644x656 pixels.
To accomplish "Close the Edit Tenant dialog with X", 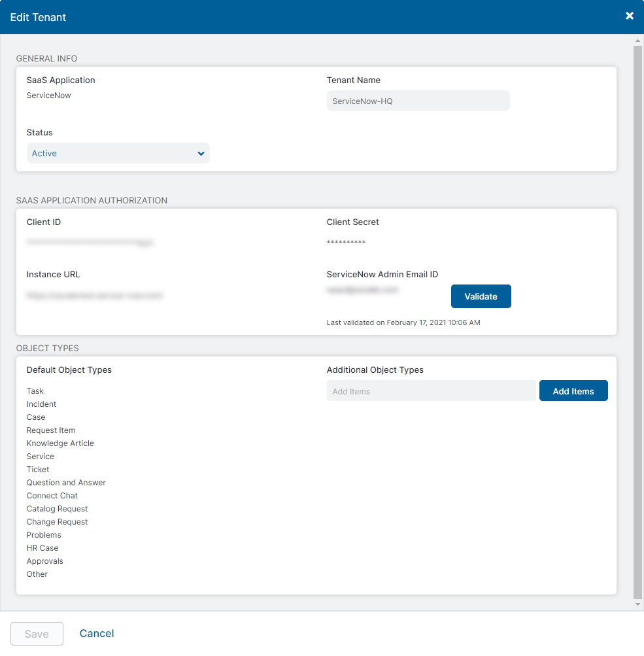I will [629, 16].
